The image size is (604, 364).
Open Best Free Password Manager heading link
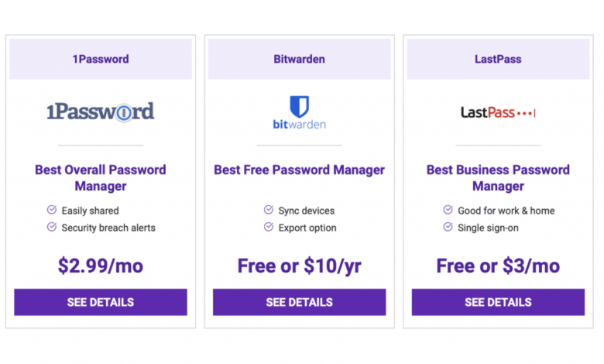(300, 170)
